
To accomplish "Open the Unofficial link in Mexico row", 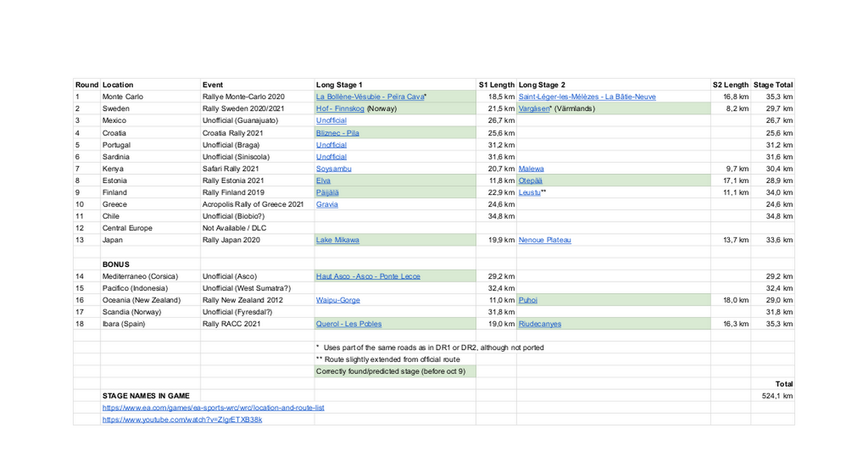I will coord(331,120).
